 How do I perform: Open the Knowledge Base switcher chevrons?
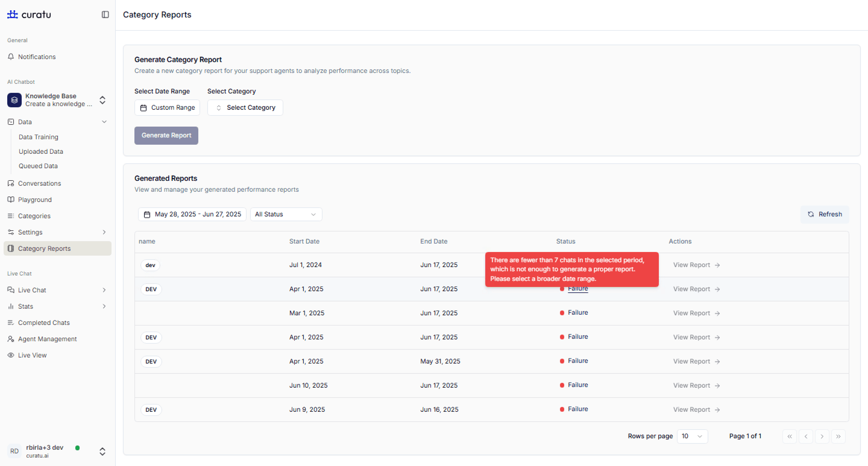tap(102, 100)
